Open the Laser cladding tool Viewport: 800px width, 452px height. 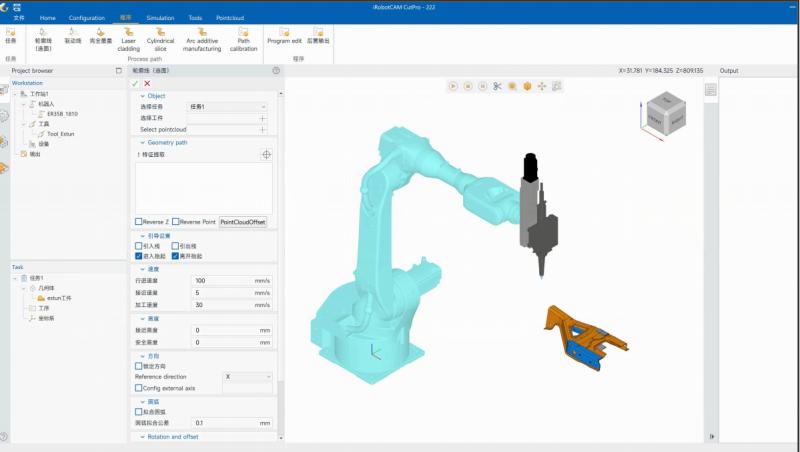tap(129, 40)
